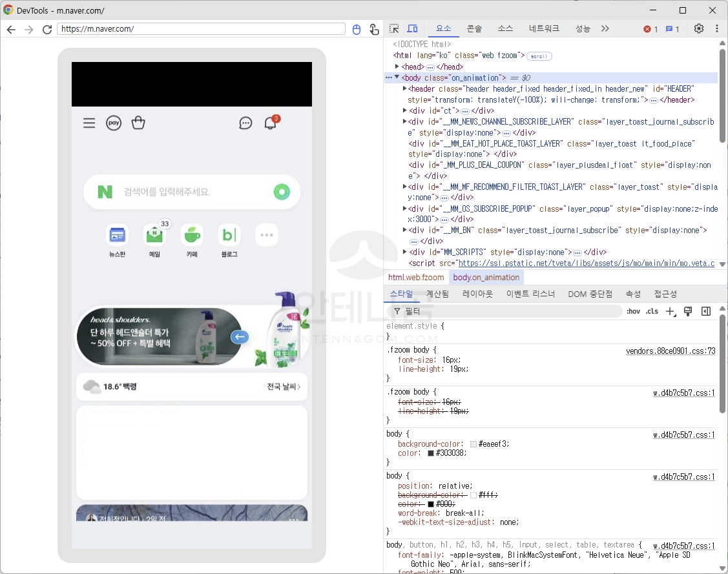This screenshot has height=574, width=728.
Task: Open the 메일 shortcut icon
Action: tap(154, 235)
